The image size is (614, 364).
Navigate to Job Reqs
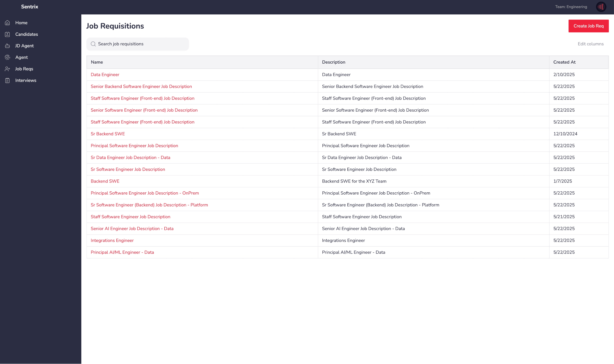pyautogui.click(x=24, y=69)
